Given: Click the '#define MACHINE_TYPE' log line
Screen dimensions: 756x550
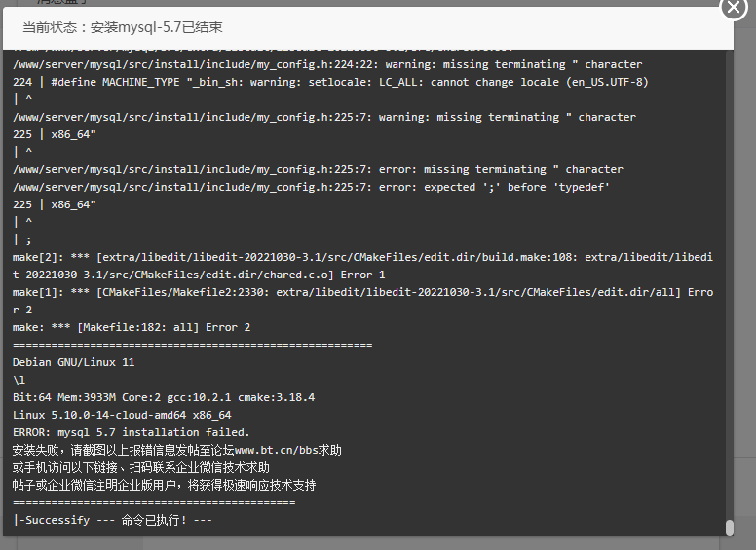Looking at the screenshot, I should click(x=331, y=82).
